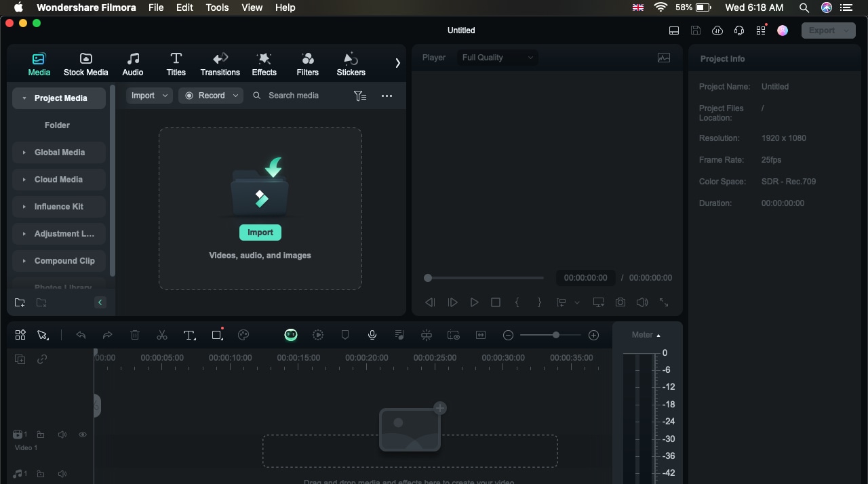This screenshot has height=484, width=868.
Task: Open support via the headset icon
Action: point(739,31)
